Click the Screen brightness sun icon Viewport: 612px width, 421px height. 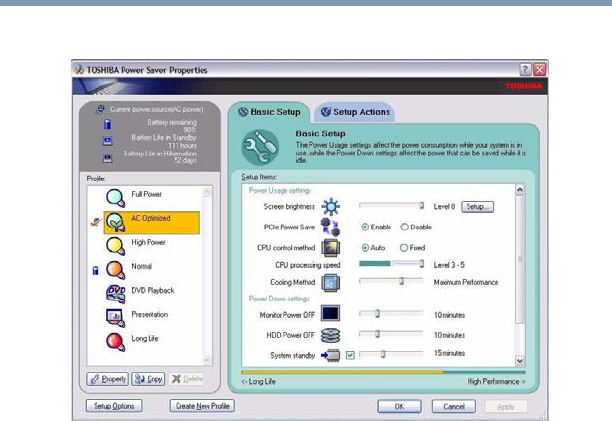[331, 207]
